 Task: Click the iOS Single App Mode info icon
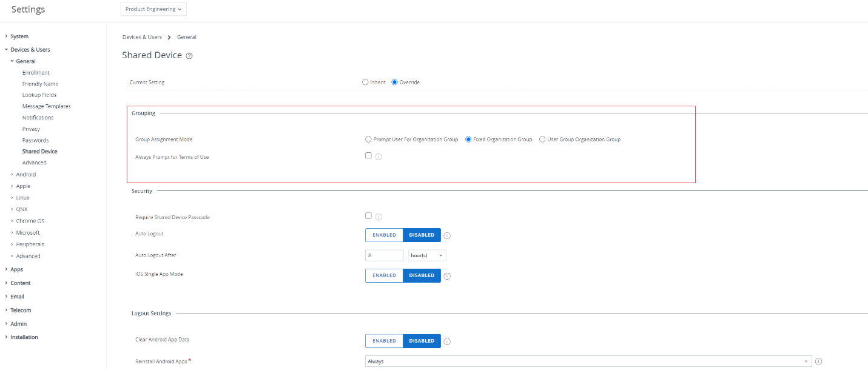[447, 276]
